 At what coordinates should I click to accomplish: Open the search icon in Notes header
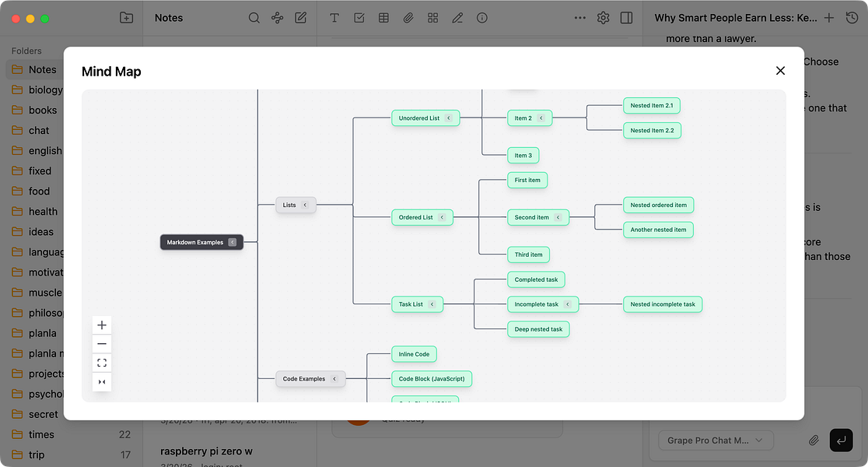[254, 18]
